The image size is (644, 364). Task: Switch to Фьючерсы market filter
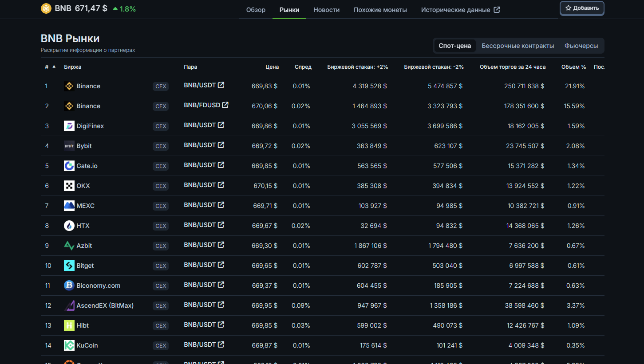[581, 46]
